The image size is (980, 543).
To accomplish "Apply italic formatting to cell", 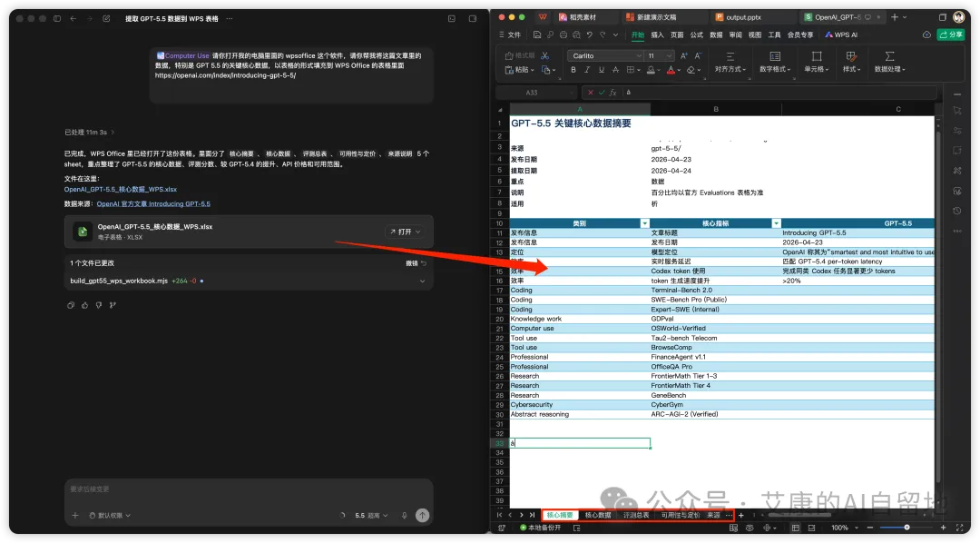I will click(587, 70).
